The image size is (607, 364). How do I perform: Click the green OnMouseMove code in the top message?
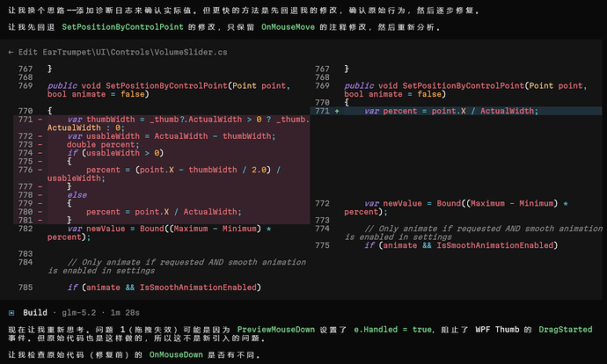click(x=288, y=27)
